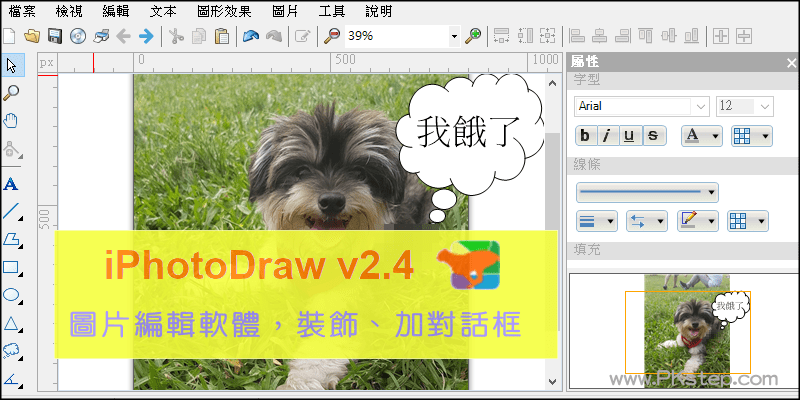This screenshot has height=400, width=800.
Task: Zoom out with the minus magnifier
Action: [332, 36]
